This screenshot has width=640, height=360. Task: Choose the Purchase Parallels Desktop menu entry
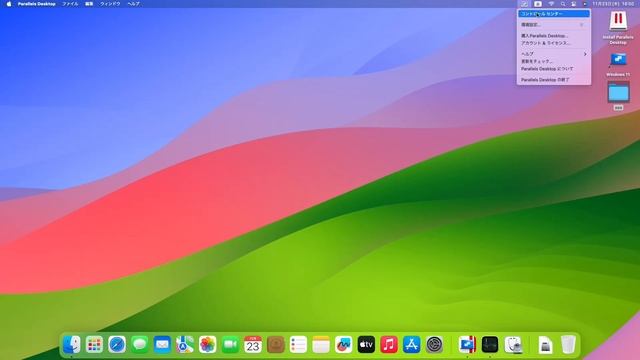pyautogui.click(x=554, y=36)
